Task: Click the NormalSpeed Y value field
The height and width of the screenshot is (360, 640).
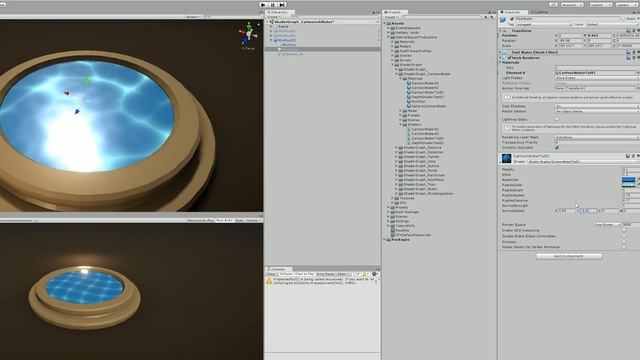Action: 589,211
